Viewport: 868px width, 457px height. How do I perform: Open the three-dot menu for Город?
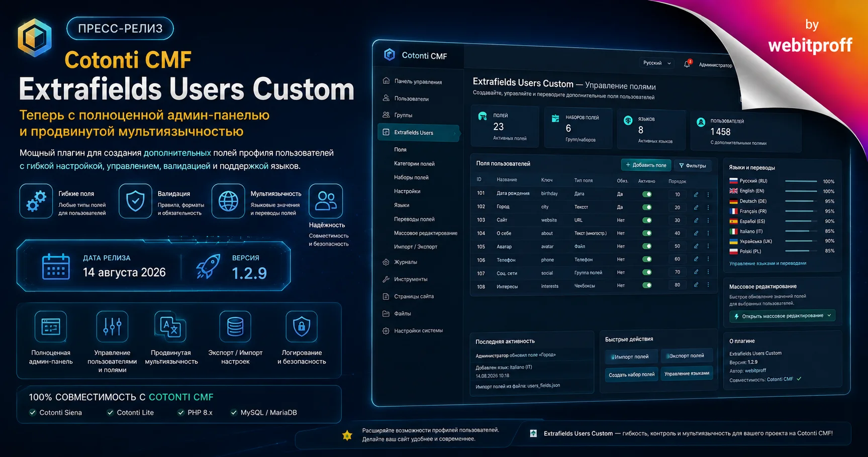(708, 207)
